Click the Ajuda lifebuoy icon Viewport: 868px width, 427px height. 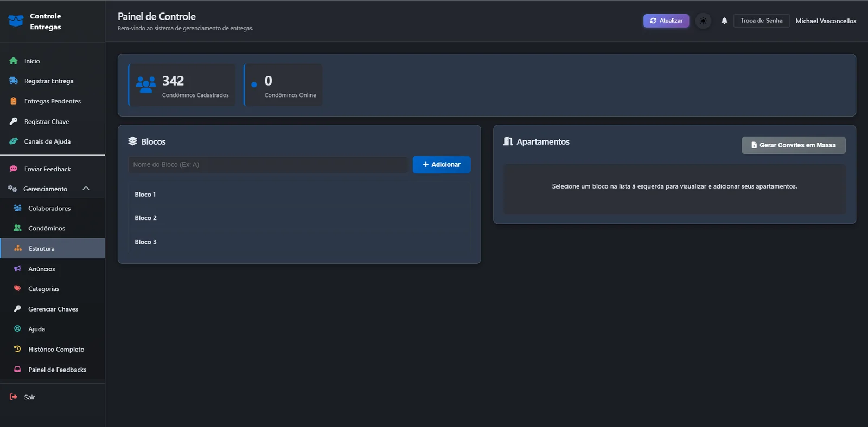point(17,329)
